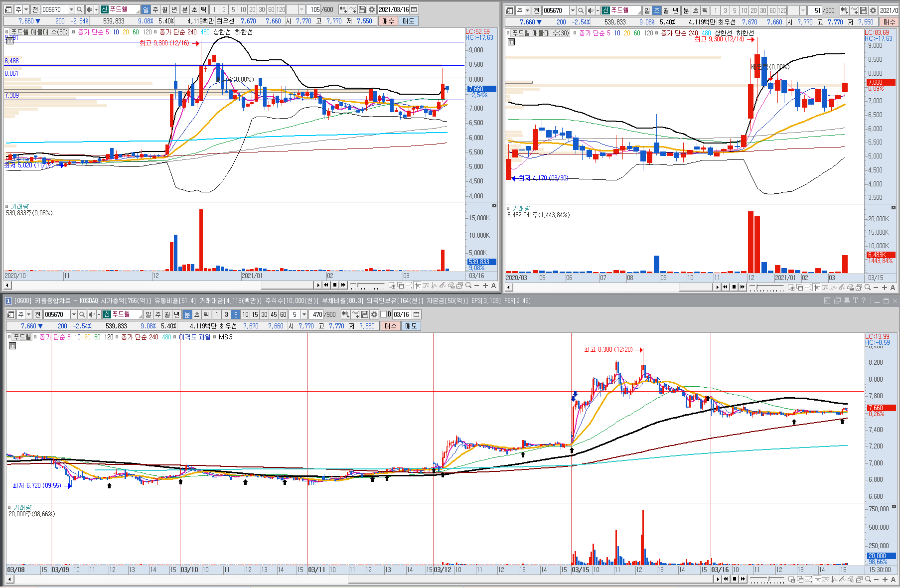Screen dimensions: 900x588
Task: Click rewind icon below daily chart
Action: pyautogui.click(x=326, y=285)
